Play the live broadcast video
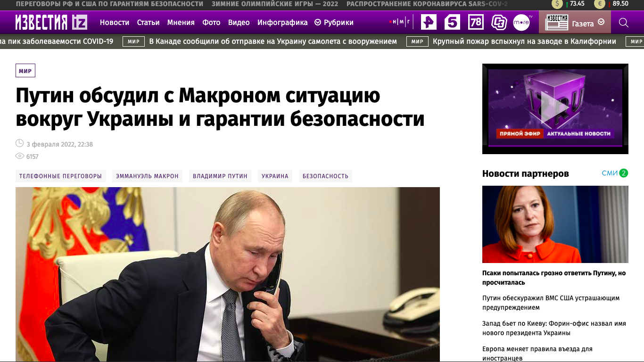The image size is (644, 362). point(555,109)
